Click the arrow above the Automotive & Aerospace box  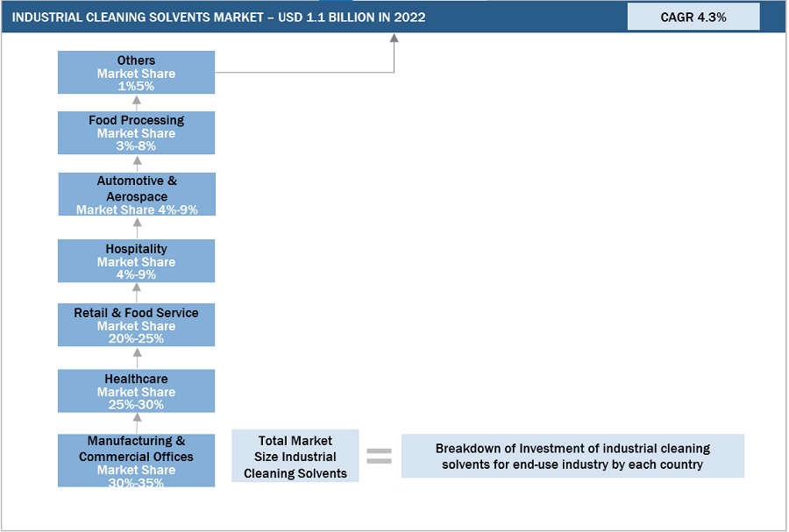[x=137, y=163]
